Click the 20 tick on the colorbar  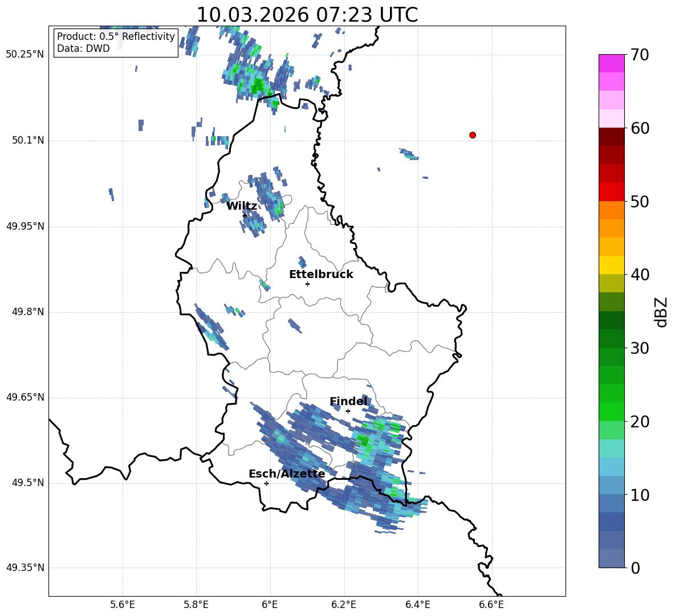coord(640,421)
